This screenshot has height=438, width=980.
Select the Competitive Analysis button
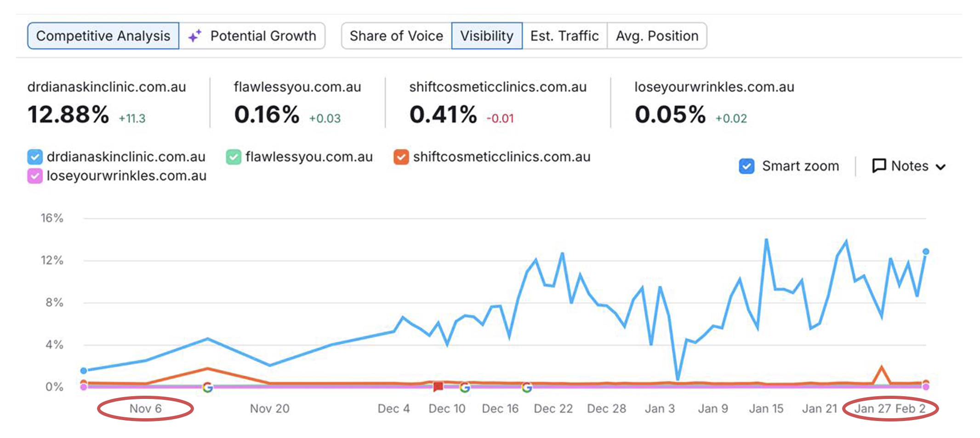click(103, 36)
